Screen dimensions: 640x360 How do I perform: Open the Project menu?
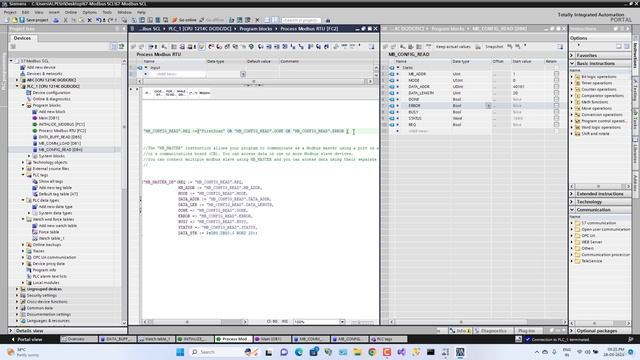(10, 12)
